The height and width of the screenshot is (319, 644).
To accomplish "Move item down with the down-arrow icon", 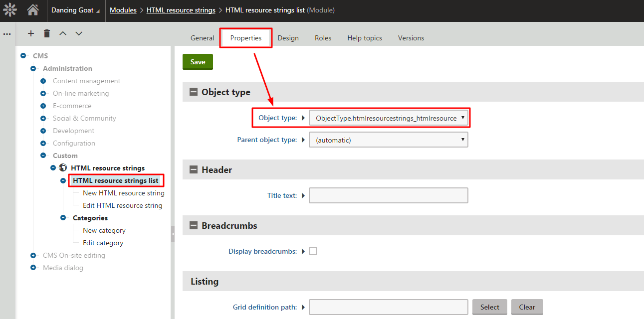I will click(x=78, y=33).
